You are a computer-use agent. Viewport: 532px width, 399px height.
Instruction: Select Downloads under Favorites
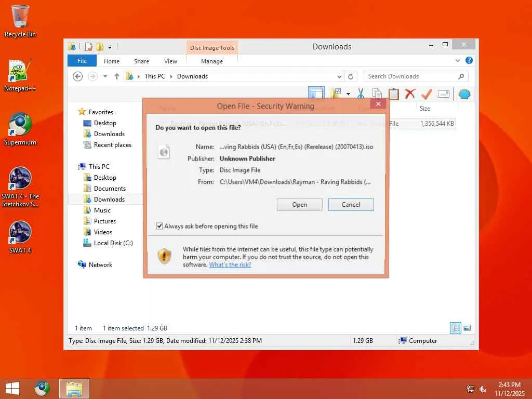pyautogui.click(x=109, y=134)
